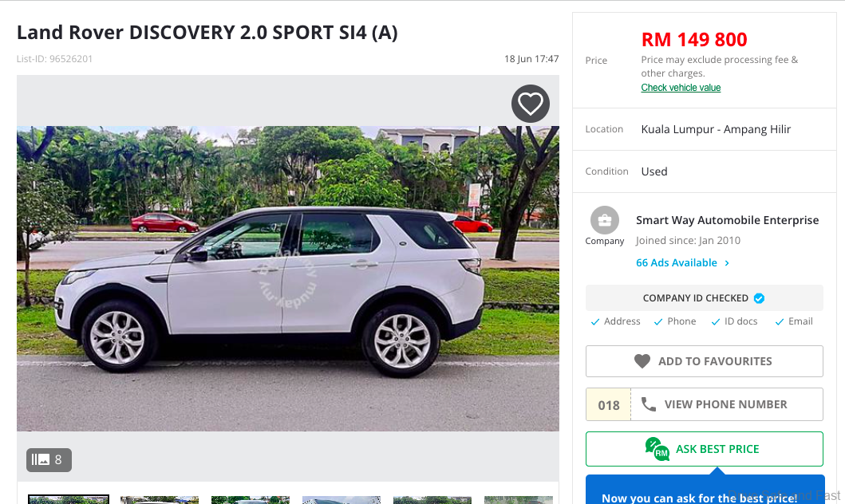Open the photo gallery count icon showing 8
Screen dimensions: 845x504
coord(49,460)
